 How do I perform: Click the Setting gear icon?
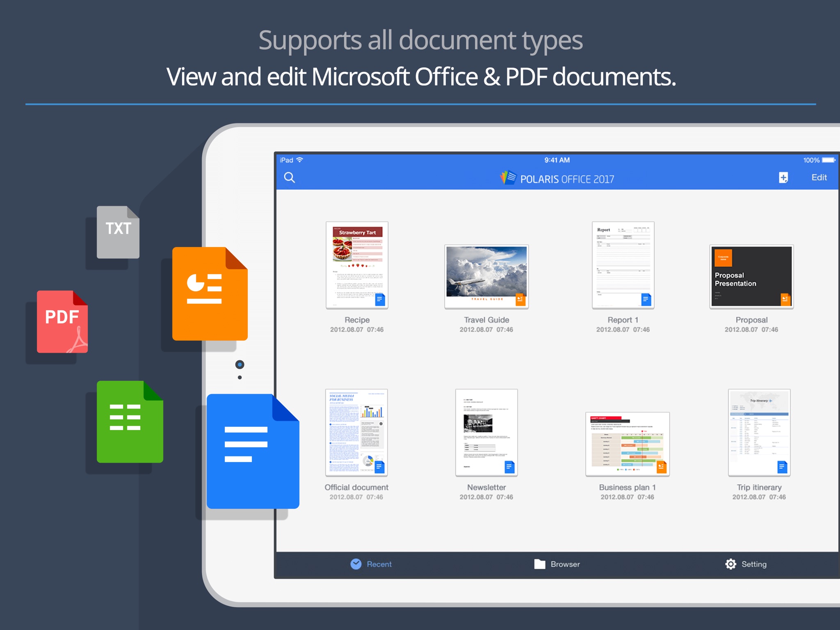tap(730, 564)
